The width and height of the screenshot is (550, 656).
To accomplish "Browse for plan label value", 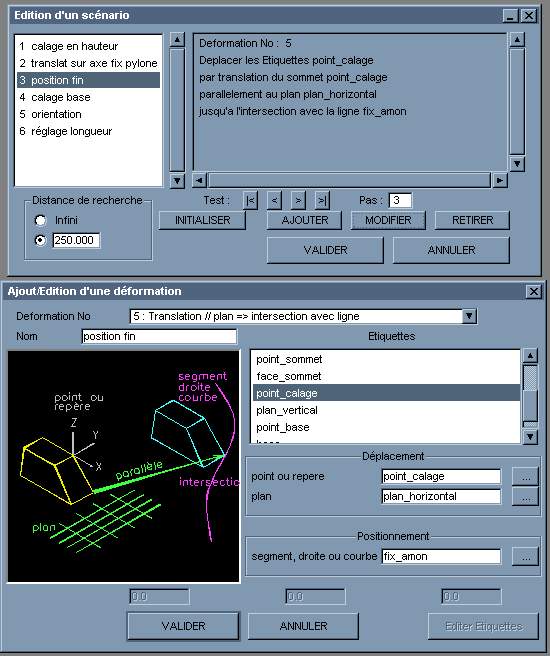I will pyautogui.click(x=525, y=497).
